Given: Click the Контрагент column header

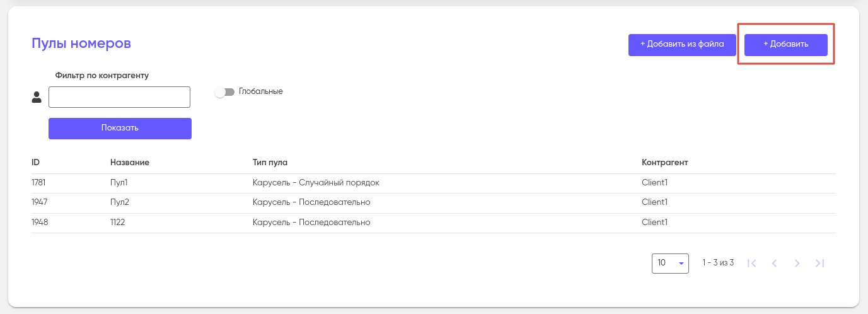Looking at the screenshot, I should click(x=664, y=162).
